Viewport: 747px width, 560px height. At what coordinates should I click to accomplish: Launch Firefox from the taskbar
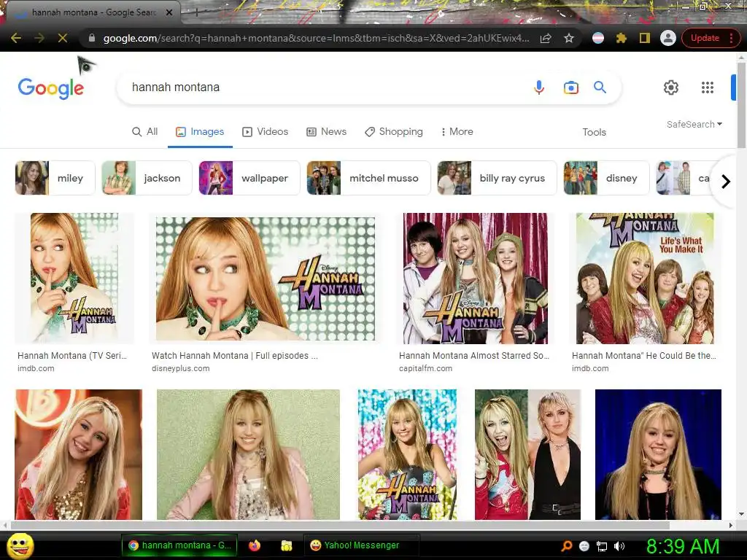pos(255,545)
